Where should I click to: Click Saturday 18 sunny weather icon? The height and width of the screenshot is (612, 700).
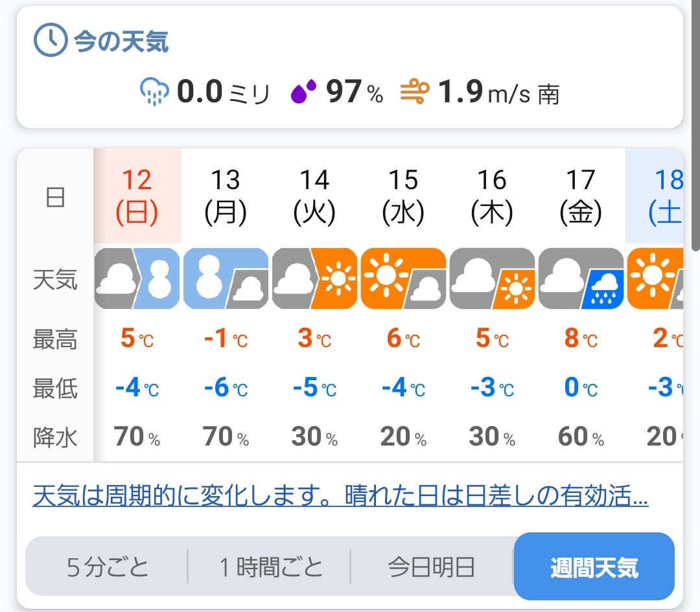pos(655,278)
